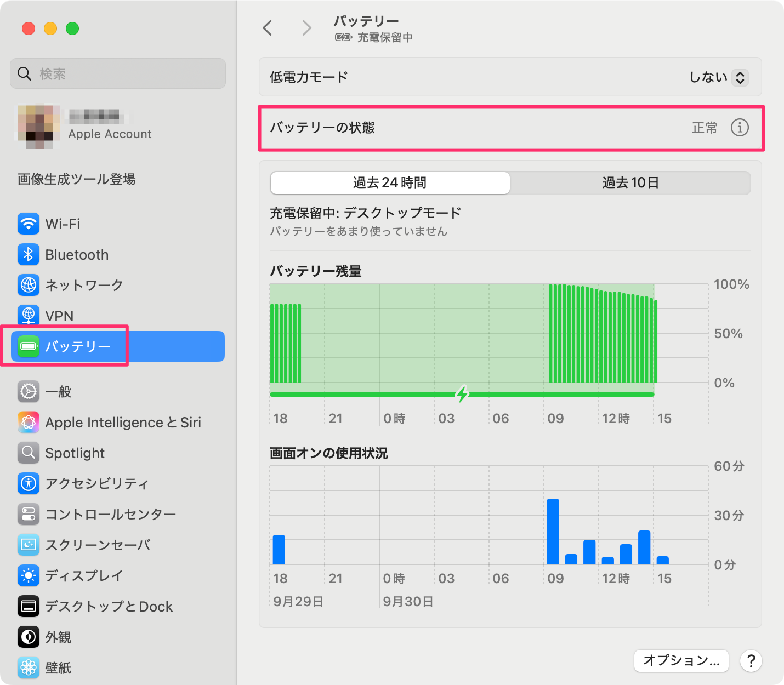Screen dimensions: 784x685
Task: Select the Apple Intelligence と Siri icon
Action: point(28,422)
